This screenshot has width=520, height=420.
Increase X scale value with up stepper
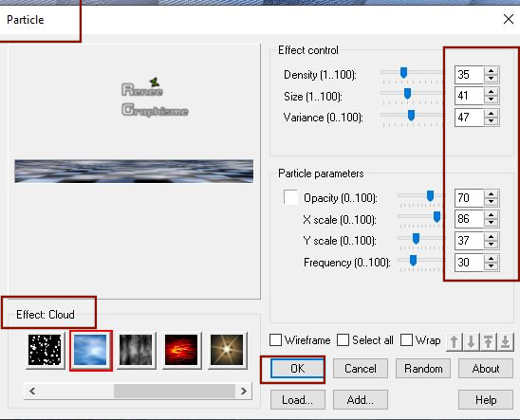(x=491, y=215)
